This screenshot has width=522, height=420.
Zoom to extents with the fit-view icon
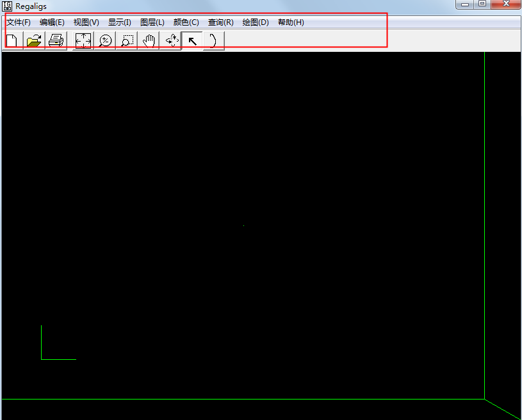[x=83, y=41]
